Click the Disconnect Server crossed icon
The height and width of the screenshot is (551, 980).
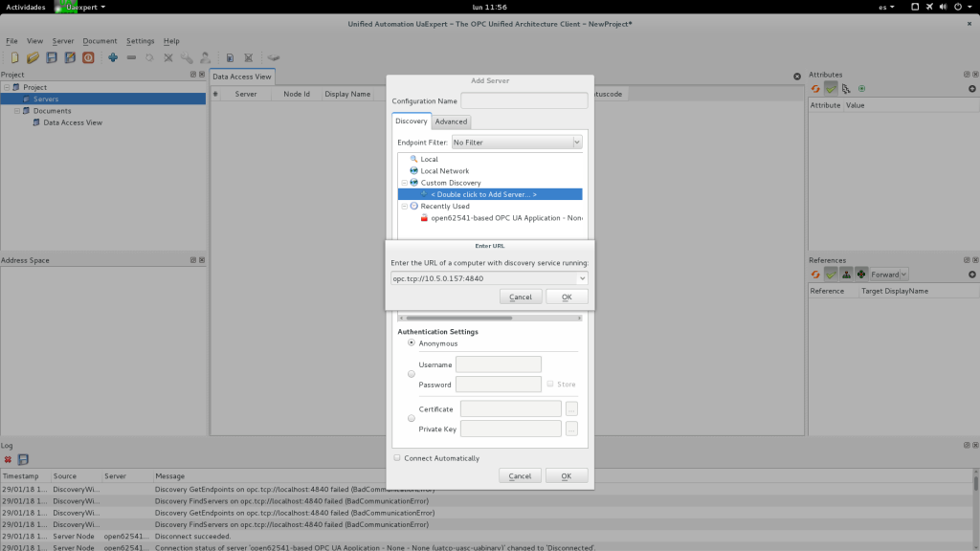(x=168, y=57)
